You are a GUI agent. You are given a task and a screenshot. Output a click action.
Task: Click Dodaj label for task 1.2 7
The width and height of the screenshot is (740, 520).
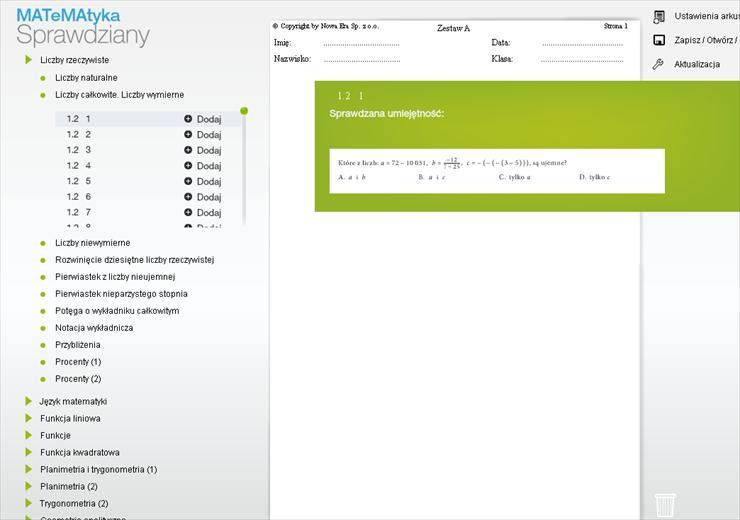209,213
